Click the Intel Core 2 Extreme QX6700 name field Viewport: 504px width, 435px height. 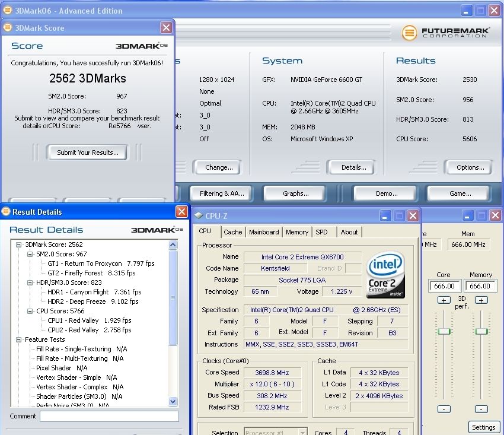coord(302,257)
